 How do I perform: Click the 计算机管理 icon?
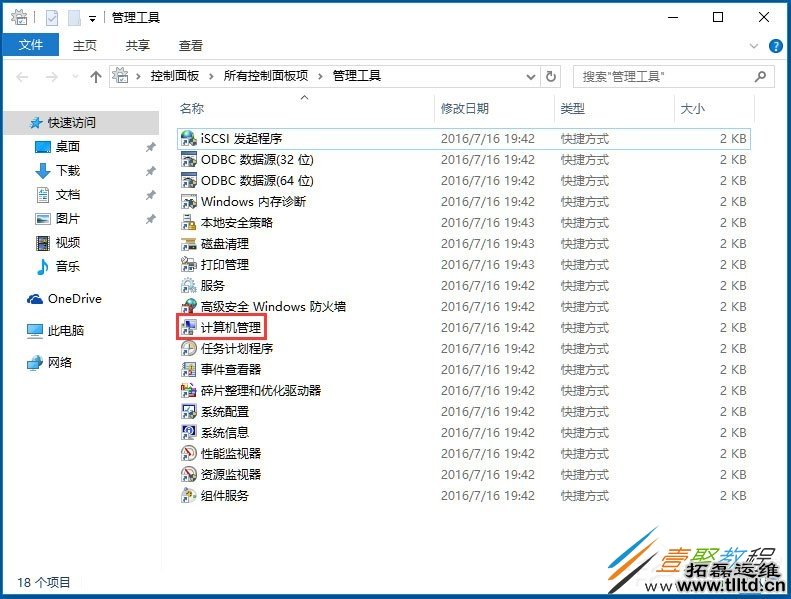(x=189, y=328)
